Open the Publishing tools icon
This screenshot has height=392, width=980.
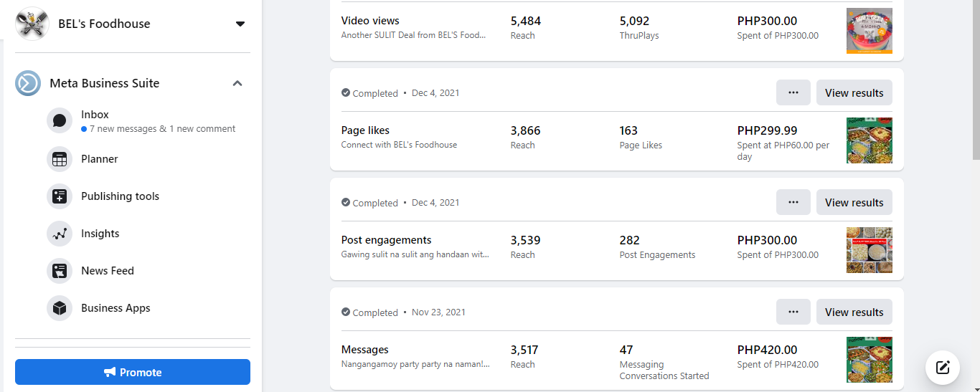(60, 196)
